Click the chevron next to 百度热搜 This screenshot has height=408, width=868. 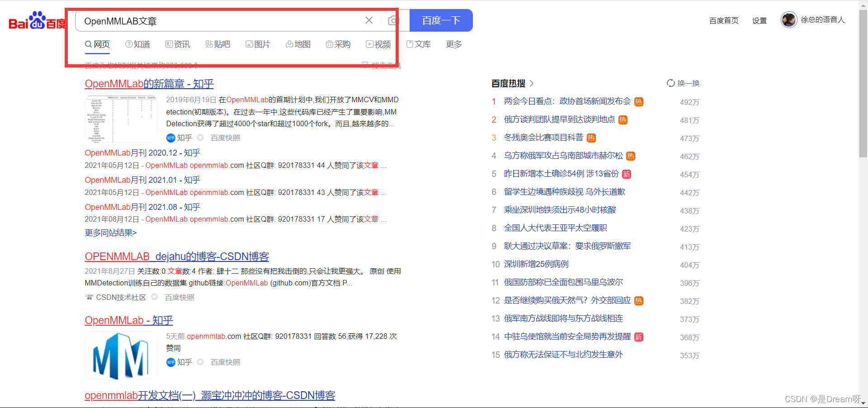532,83
